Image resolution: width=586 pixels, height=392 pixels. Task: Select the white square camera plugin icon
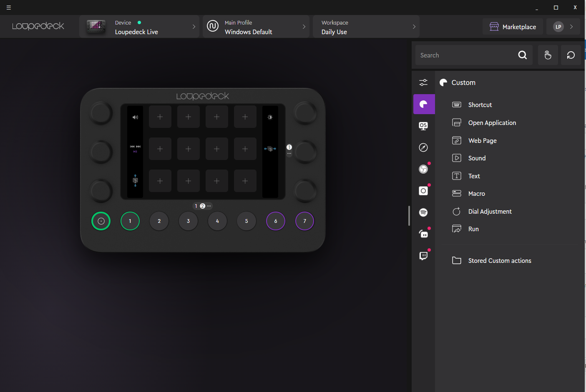point(423,191)
